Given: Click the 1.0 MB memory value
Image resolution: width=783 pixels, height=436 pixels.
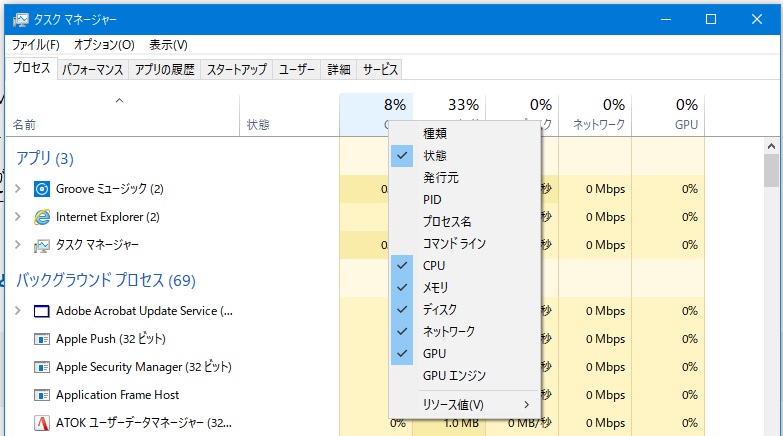Looking at the screenshot, I should (x=461, y=424).
